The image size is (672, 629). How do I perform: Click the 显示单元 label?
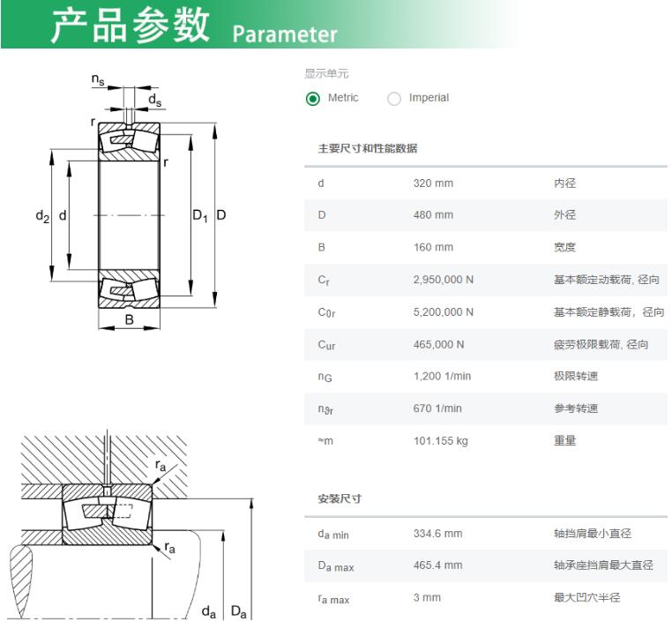click(x=326, y=73)
